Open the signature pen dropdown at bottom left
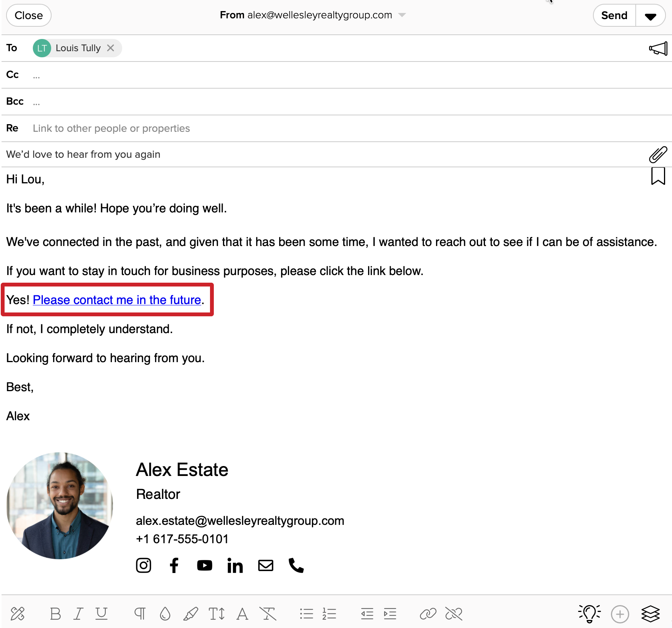Viewport: 672px width, 628px height. coord(18,614)
